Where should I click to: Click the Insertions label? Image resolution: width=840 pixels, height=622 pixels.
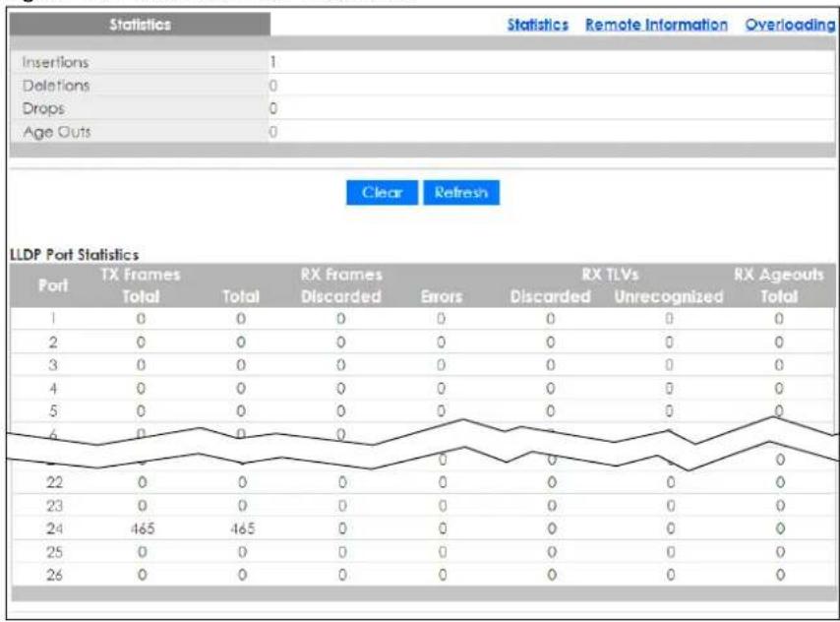[55, 62]
